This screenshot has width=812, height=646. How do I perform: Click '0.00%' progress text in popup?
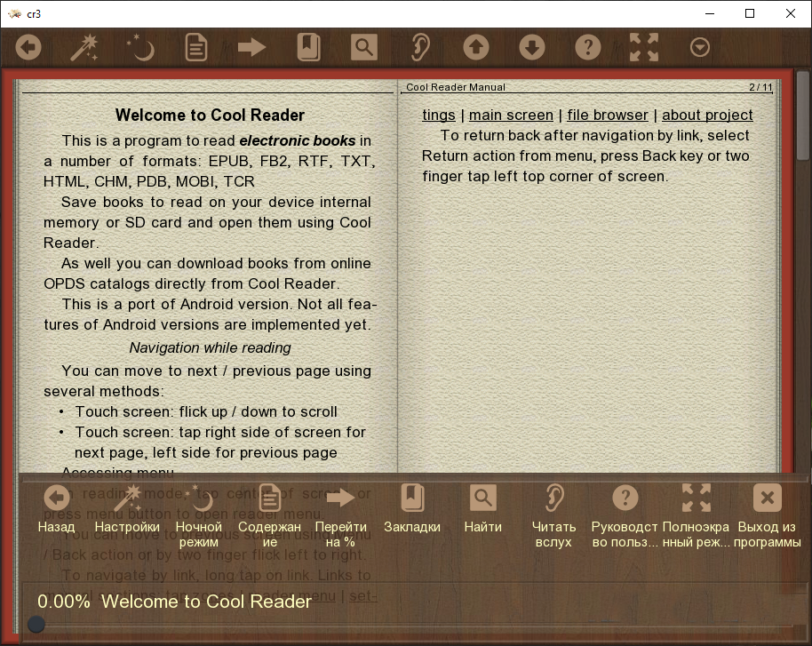point(64,601)
